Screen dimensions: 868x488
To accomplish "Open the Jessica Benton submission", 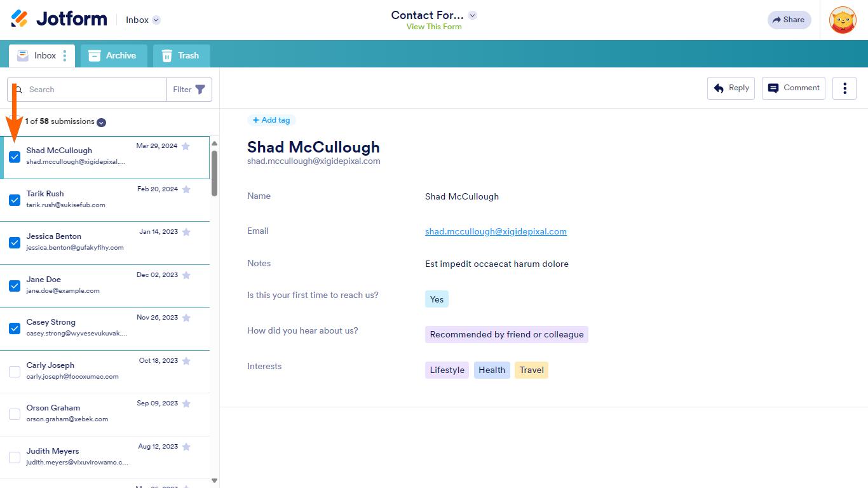I will coord(105,243).
